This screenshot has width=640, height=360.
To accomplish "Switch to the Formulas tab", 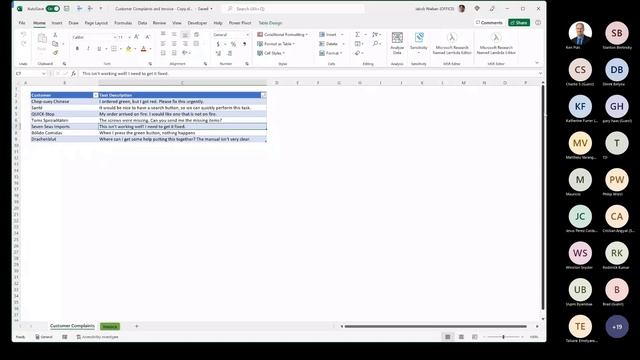I will [x=123, y=23].
